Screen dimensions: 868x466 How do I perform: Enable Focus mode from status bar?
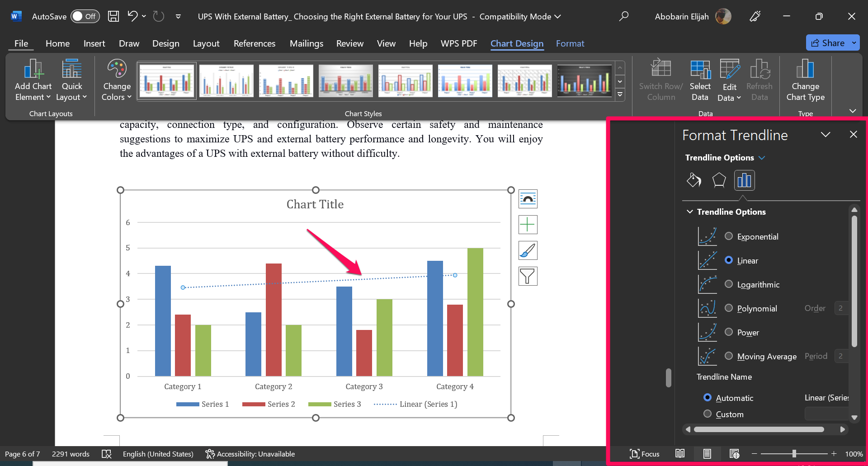click(x=645, y=454)
